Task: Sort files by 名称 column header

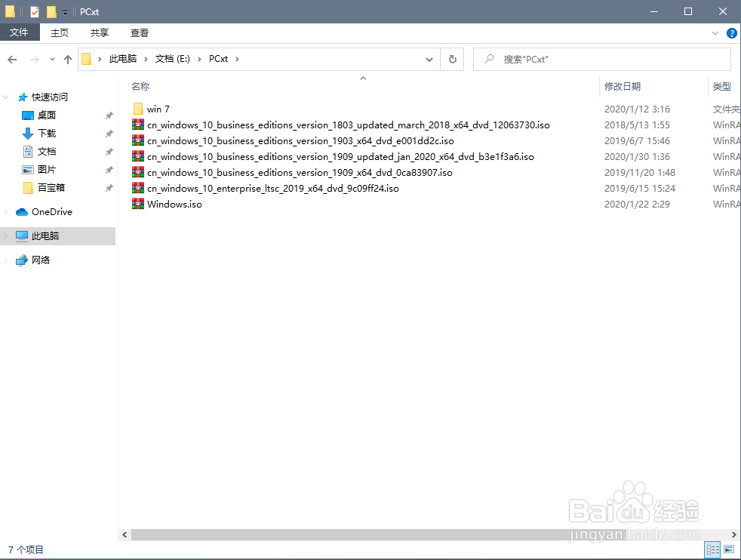Action: pyautogui.click(x=140, y=87)
